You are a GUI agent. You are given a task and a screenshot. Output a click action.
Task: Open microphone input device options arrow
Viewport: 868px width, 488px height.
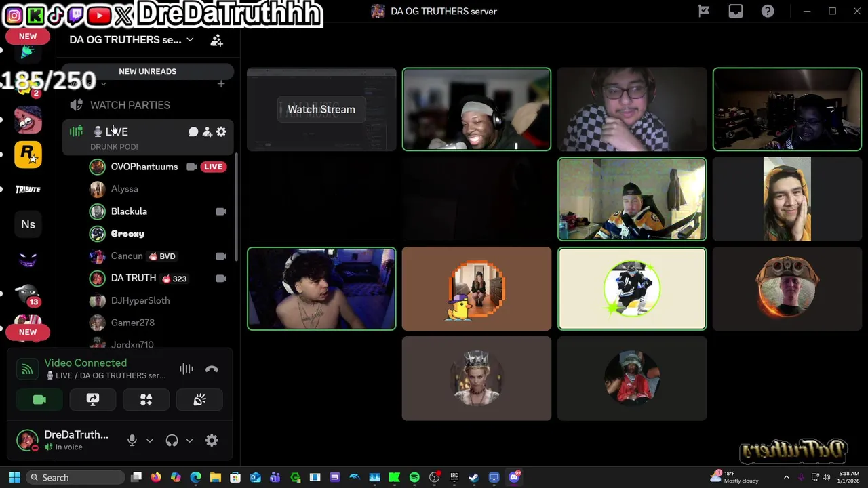pyautogui.click(x=149, y=441)
